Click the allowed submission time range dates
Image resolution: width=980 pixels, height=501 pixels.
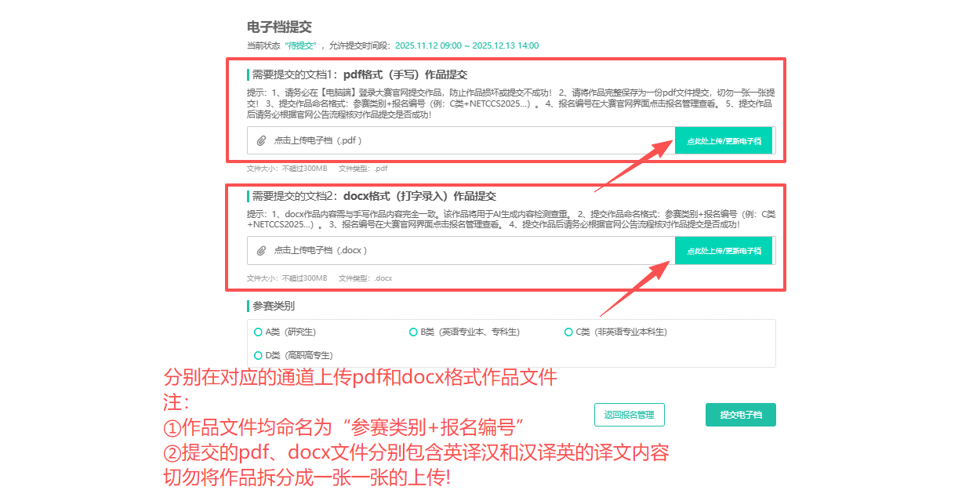coord(466,46)
